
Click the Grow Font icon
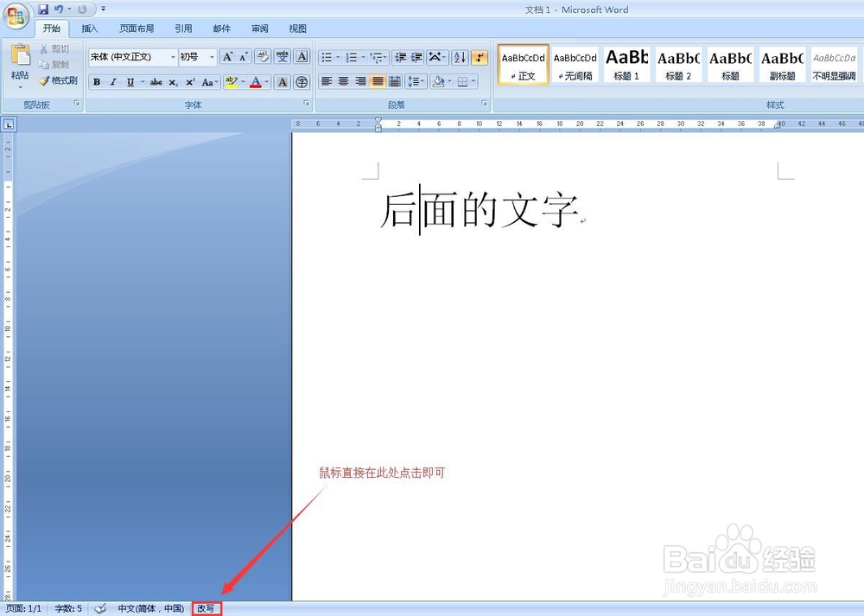[x=228, y=57]
